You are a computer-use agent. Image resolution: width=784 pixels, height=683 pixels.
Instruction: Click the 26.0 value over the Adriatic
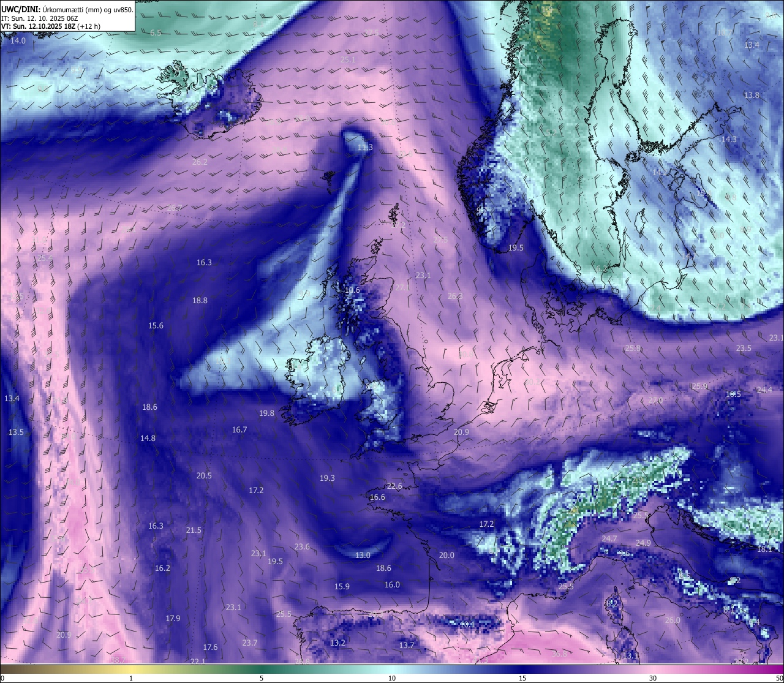673,620
